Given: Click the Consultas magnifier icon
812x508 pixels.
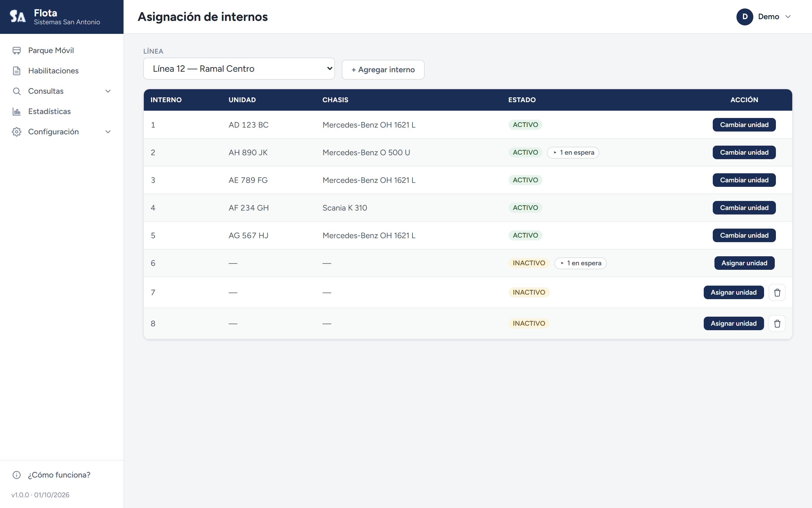Looking at the screenshot, I should 16,91.
